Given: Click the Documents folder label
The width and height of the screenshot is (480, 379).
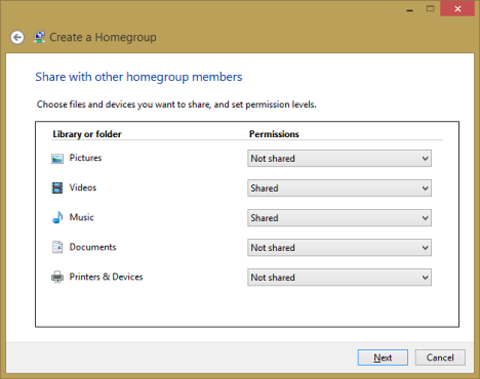Looking at the screenshot, I should (93, 247).
